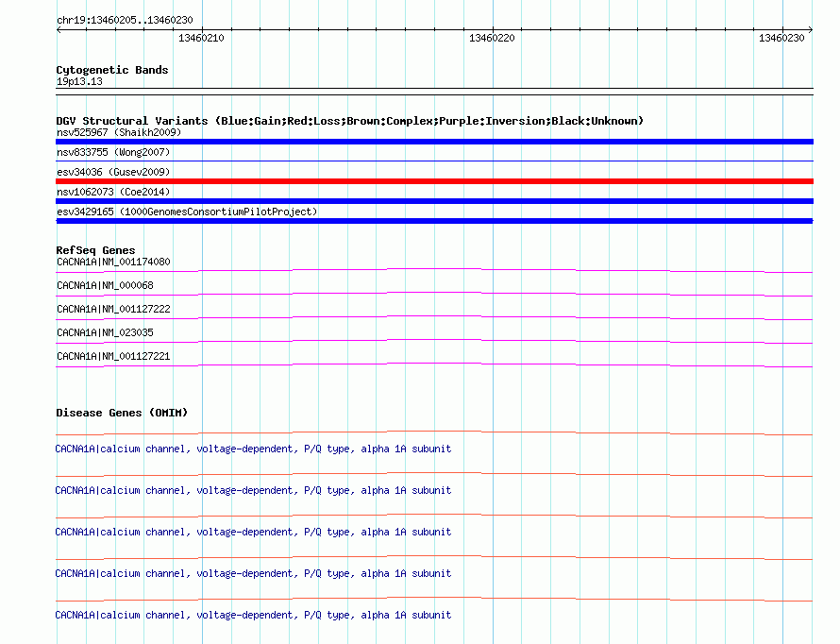This screenshot has width=840, height=644.
Task: Click the red loss bar under esv34036
Action: coord(434,181)
